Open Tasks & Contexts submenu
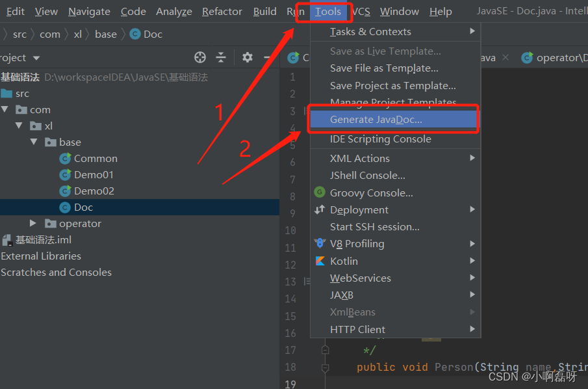The width and height of the screenshot is (588, 389). pos(395,31)
